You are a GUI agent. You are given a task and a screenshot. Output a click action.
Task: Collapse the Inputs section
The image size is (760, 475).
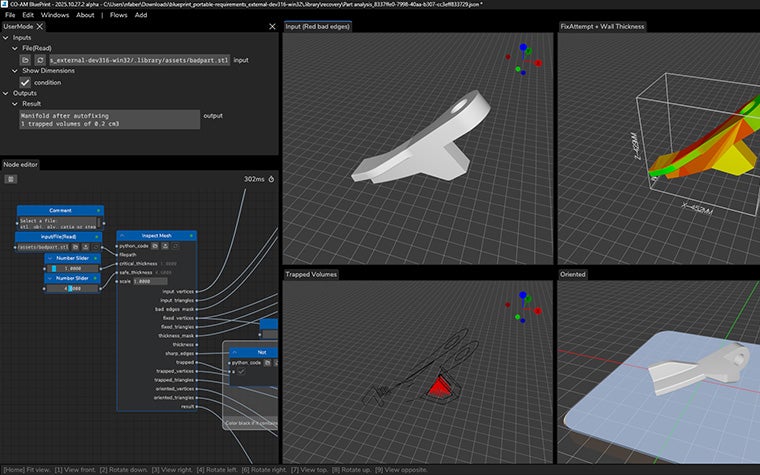coord(7,37)
